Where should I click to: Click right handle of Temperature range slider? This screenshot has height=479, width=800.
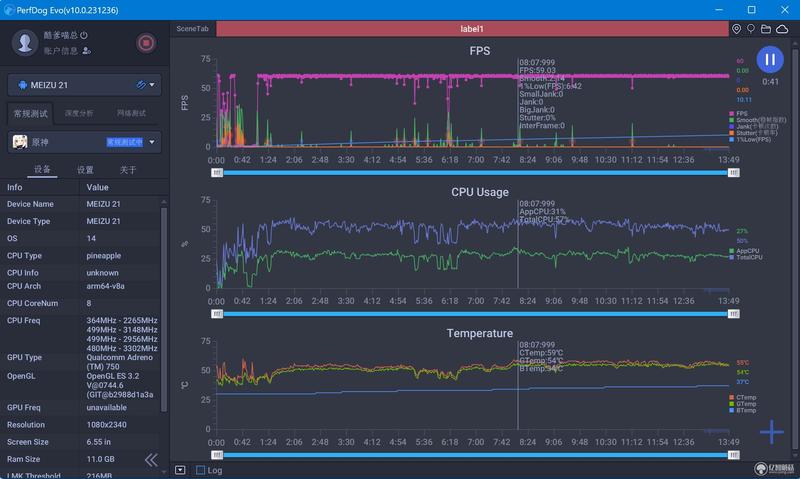coord(733,455)
